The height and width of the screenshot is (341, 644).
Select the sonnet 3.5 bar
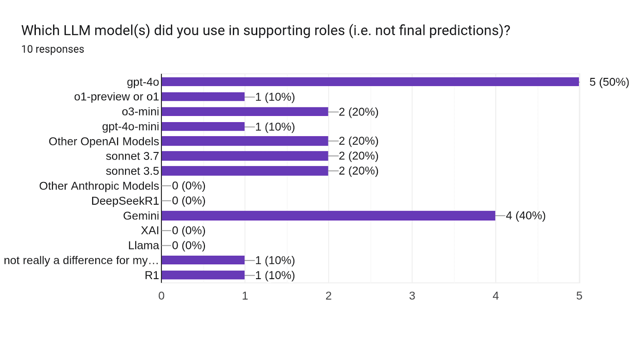(245, 171)
